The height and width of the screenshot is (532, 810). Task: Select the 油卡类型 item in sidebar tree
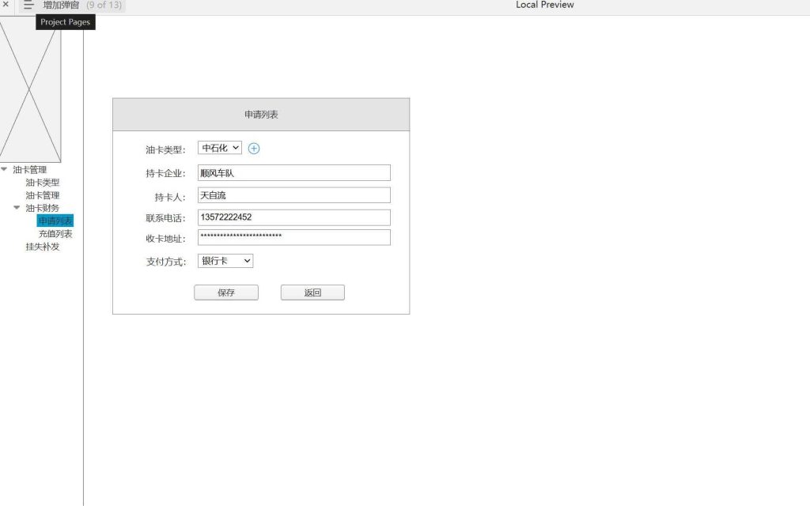42,183
